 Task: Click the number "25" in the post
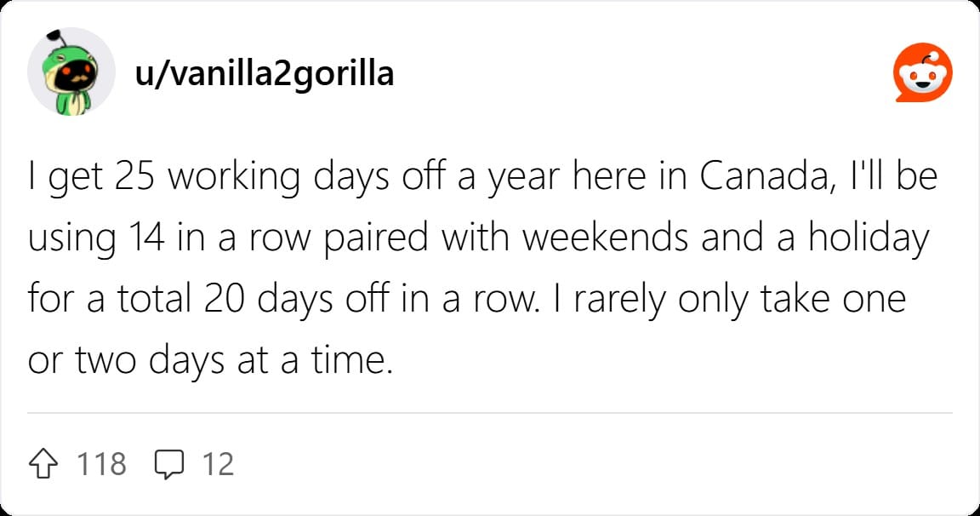click(x=134, y=176)
